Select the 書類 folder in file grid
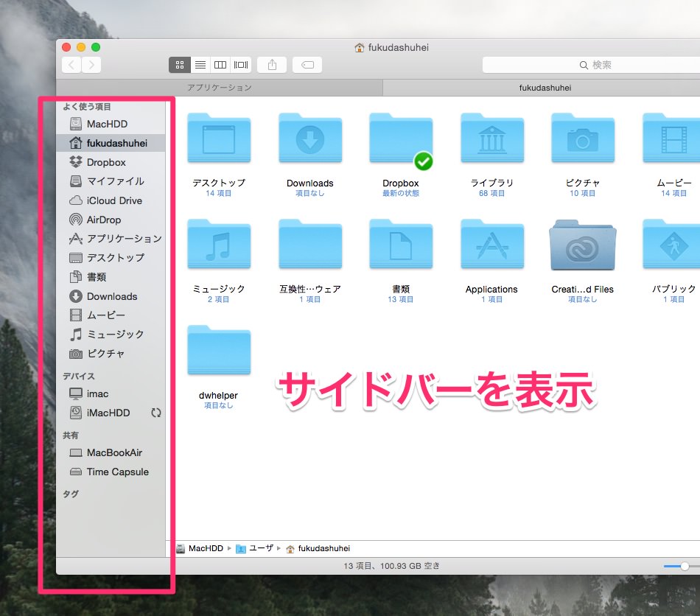700x616 pixels. (x=401, y=244)
